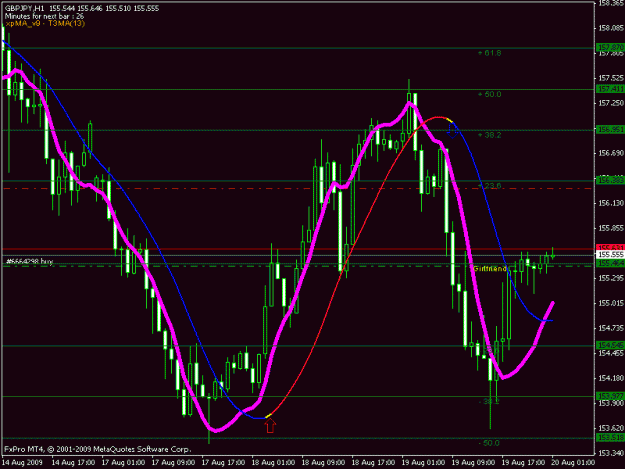
Task: Click the '20 Aug 01:00' time axis label
Action: tap(573, 463)
